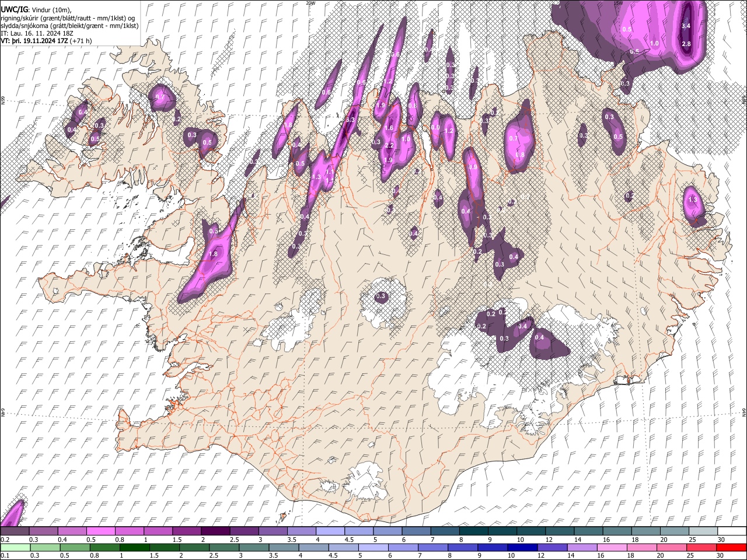The height and width of the screenshot is (560, 747).
Task: Click the bright red 30+ rain legend swatch
Action: [x=731, y=547]
